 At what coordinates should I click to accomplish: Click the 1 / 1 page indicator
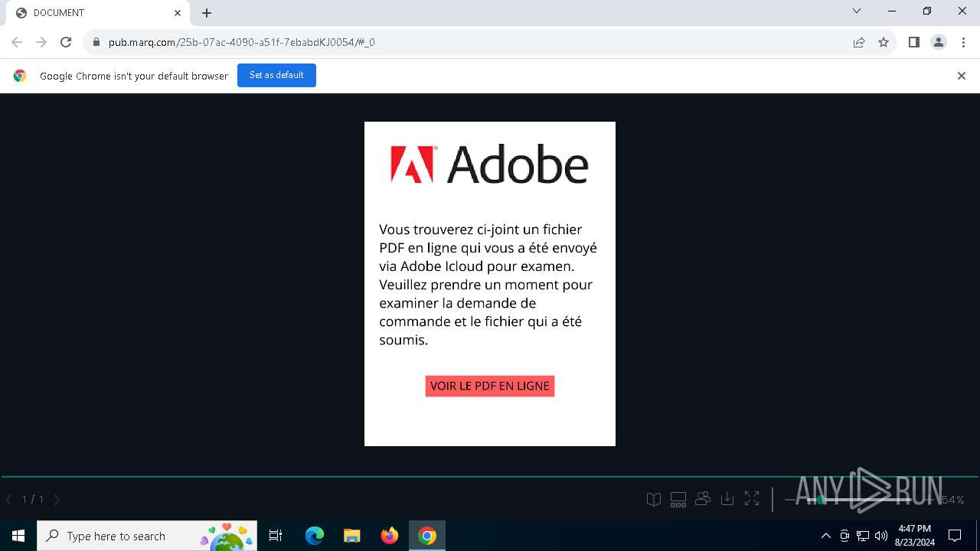(x=33, y=500)
